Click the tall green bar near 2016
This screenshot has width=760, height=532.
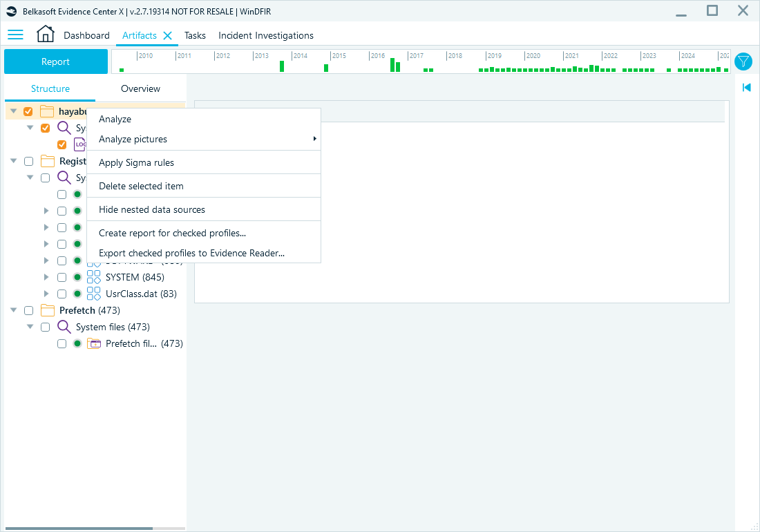point(392,65)
